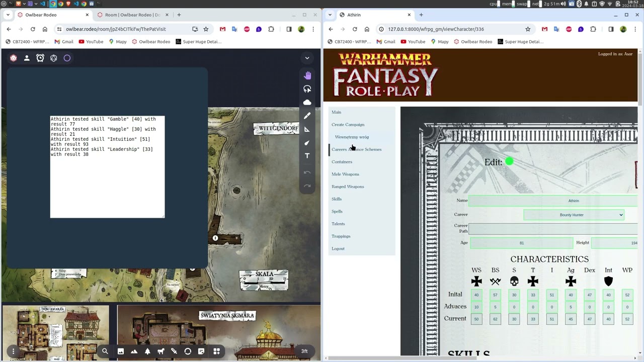
Task: Open Mele Weapons in the sidebar
Action: point(345,174)
